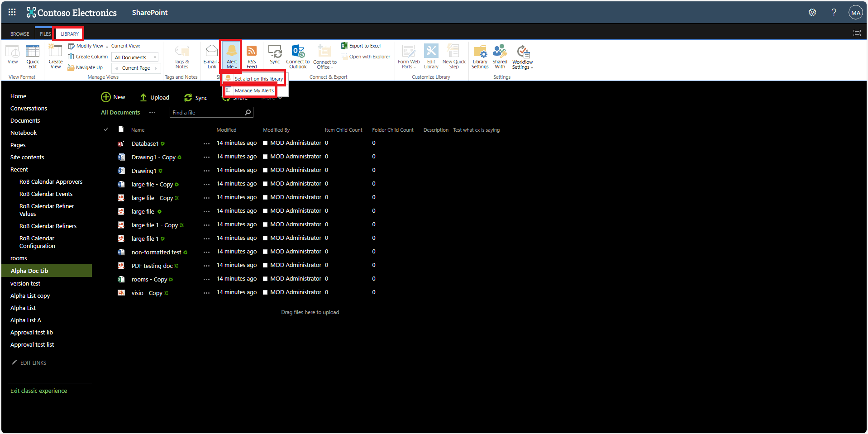Open views ellipsis next to All Documents
868x434 pixels.
coord(152,113)
